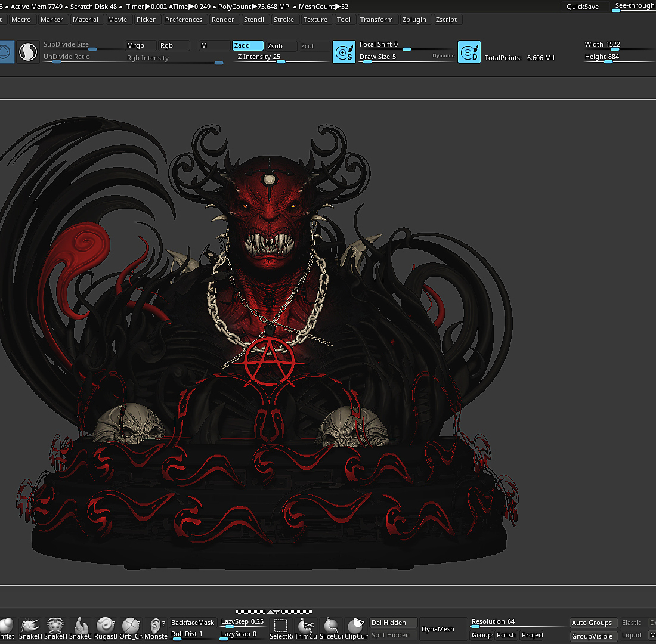Adjust the See-through slider

(x=633, y=7)
